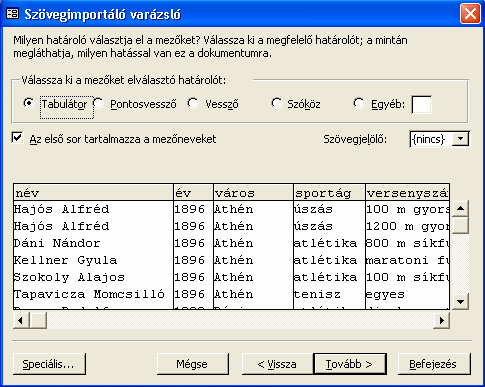This screenshot has width=485, height=387.
Task: Click 'atlétika' in Dáni Nándor's row
Action: pos(329,243)
